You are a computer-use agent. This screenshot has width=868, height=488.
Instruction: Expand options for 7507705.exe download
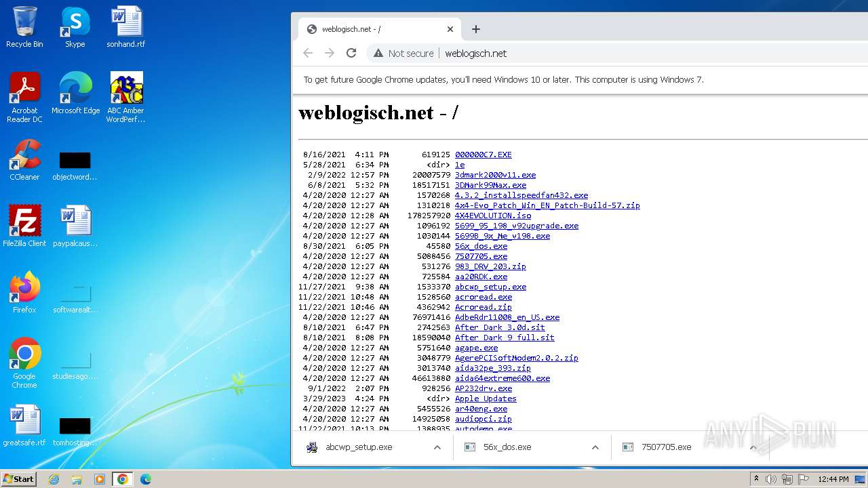pos(753,447)
